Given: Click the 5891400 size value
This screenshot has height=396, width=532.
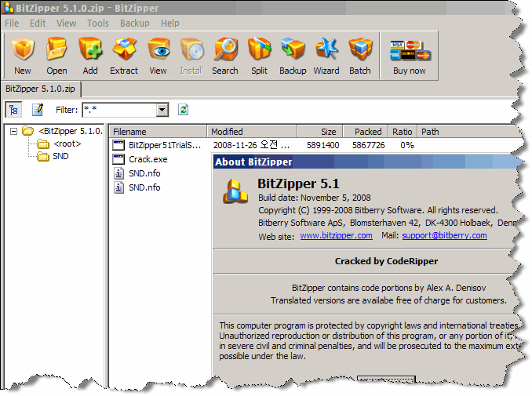Looking at the screenshot, I should pyautogui.click(x=323, y=145).
